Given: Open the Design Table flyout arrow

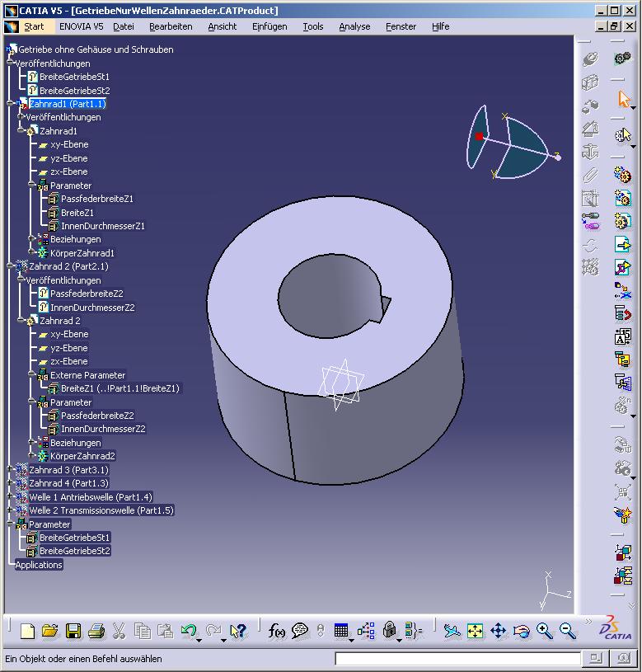Looking at the screenshot, I should 351,641.
